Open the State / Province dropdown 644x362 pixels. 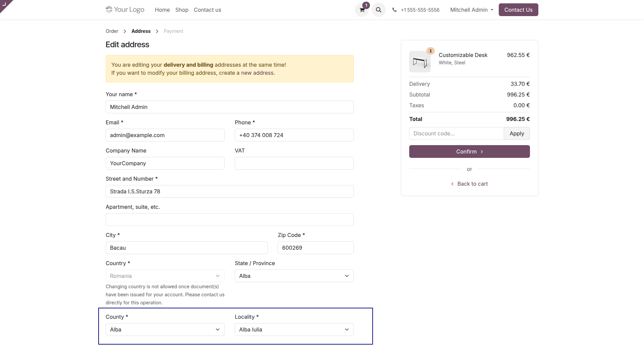pyautogui.click(x=294, y=276)
